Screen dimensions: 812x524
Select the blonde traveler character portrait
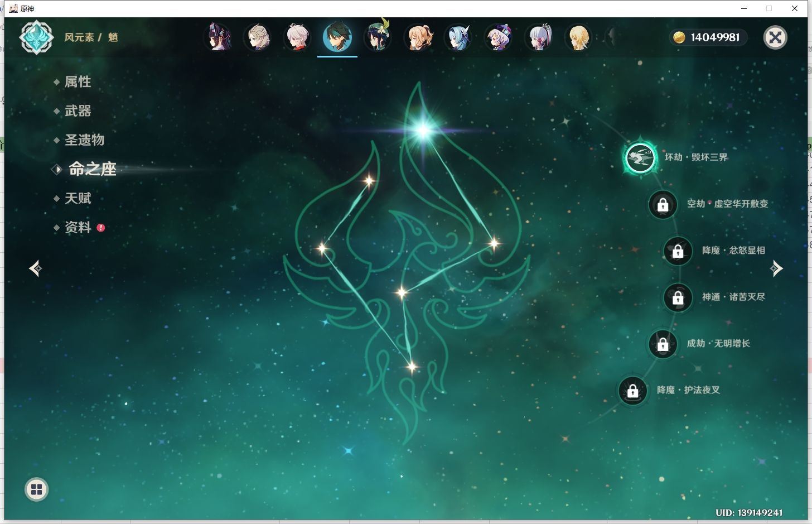tap(579, 37)
